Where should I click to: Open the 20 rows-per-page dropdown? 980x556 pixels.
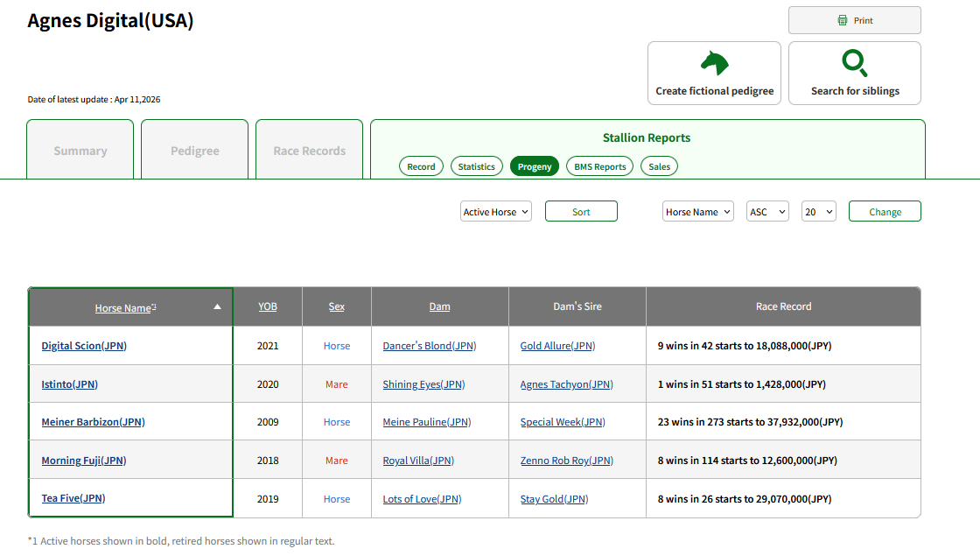point(819,211)
